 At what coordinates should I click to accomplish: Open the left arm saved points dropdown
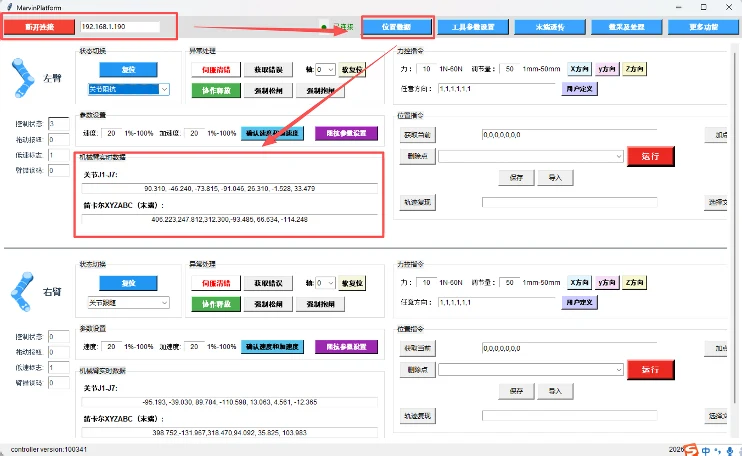[530, 156]
